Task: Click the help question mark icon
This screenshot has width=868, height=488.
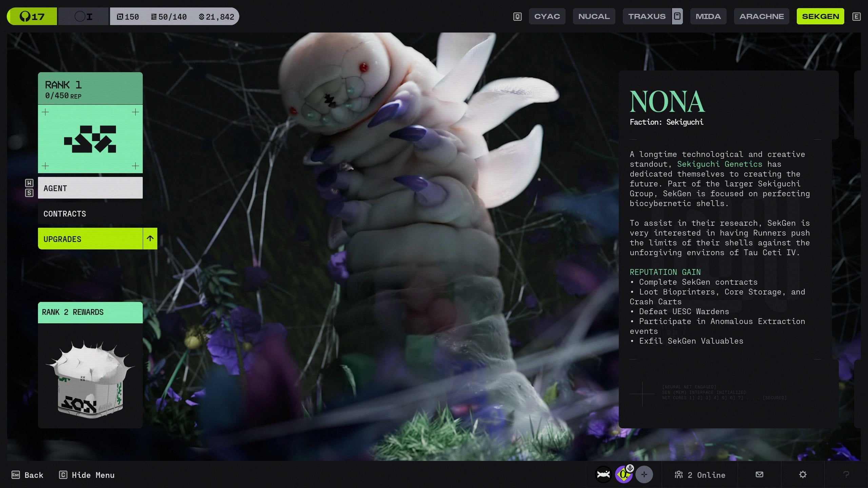Action: [846, 474]
